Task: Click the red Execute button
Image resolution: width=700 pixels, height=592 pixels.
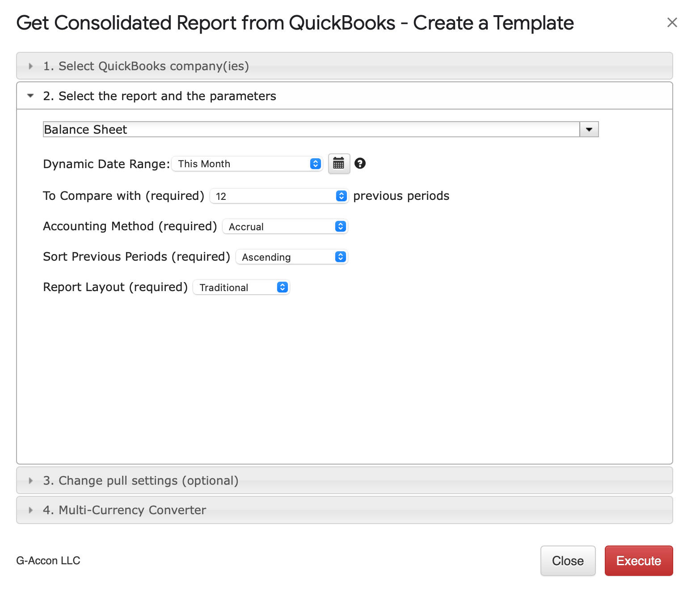Action: pyautogui.click(x=638, y=561)
